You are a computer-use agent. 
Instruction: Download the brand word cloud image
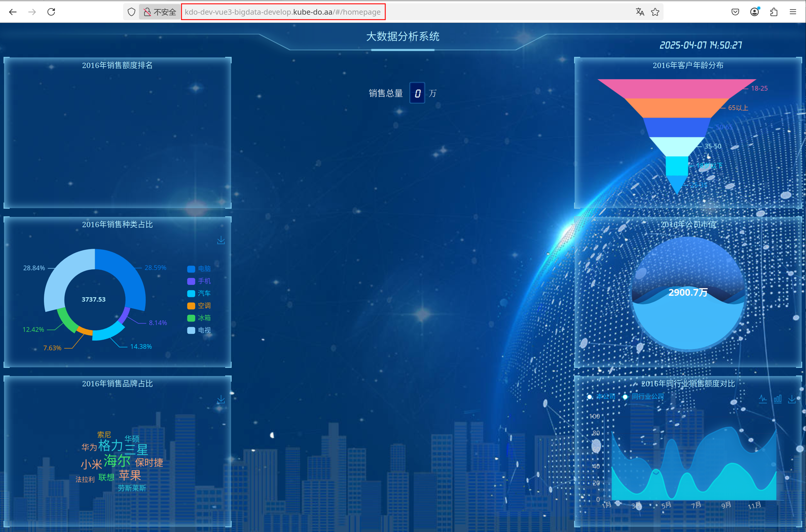[221, 399]
